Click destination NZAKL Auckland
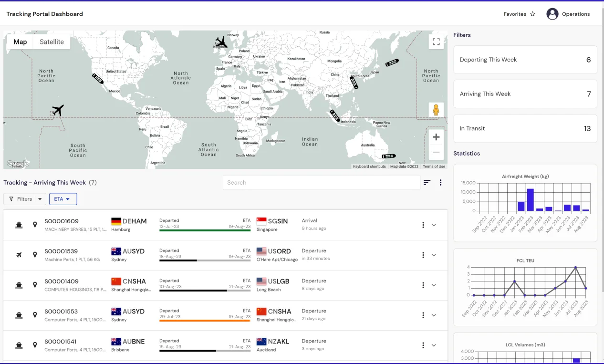Screen dimensions: 604x364 click(273, 345)
